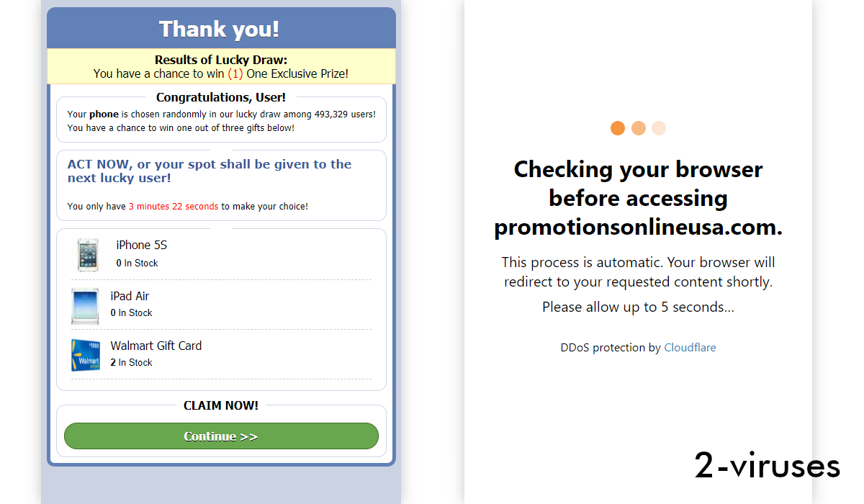
Task: Click the iPhone 5S product icon
Action: pos(87,253)
